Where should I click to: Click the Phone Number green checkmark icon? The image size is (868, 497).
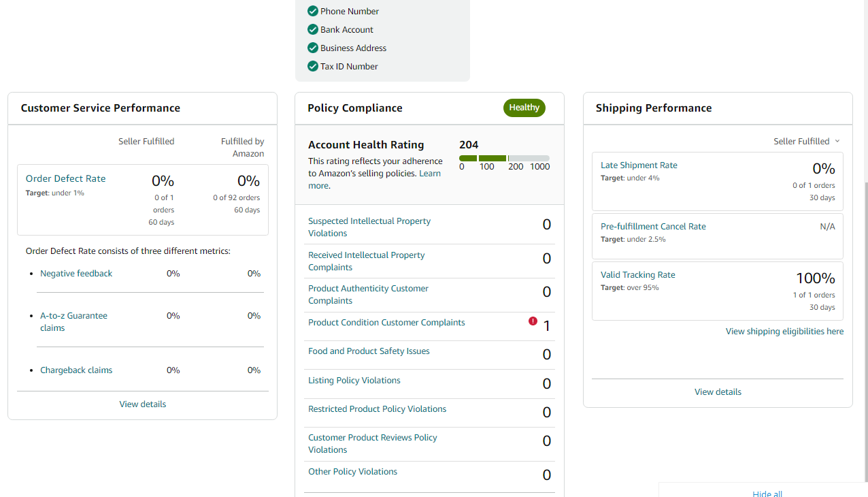click(x=313, y=11)
